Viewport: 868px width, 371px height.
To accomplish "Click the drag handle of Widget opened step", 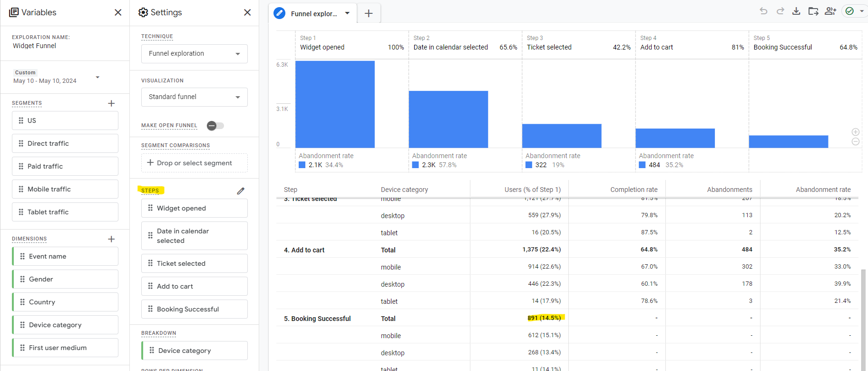I will tap(150, 208).
